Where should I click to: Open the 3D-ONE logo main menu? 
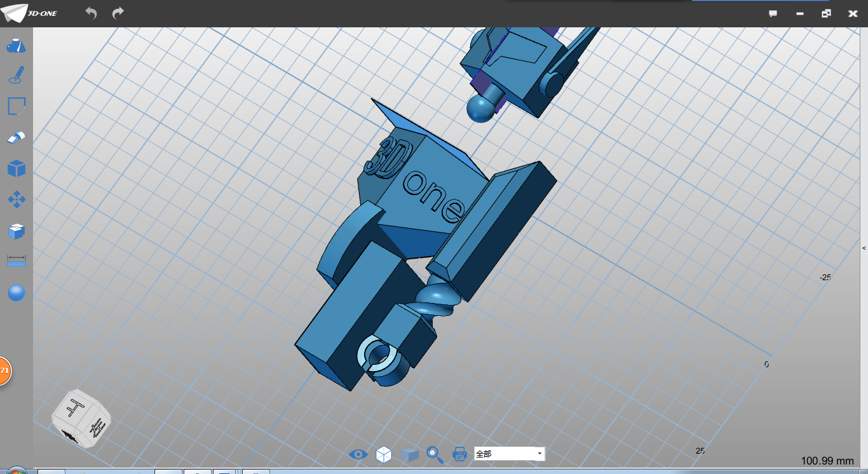pos(29,13)
